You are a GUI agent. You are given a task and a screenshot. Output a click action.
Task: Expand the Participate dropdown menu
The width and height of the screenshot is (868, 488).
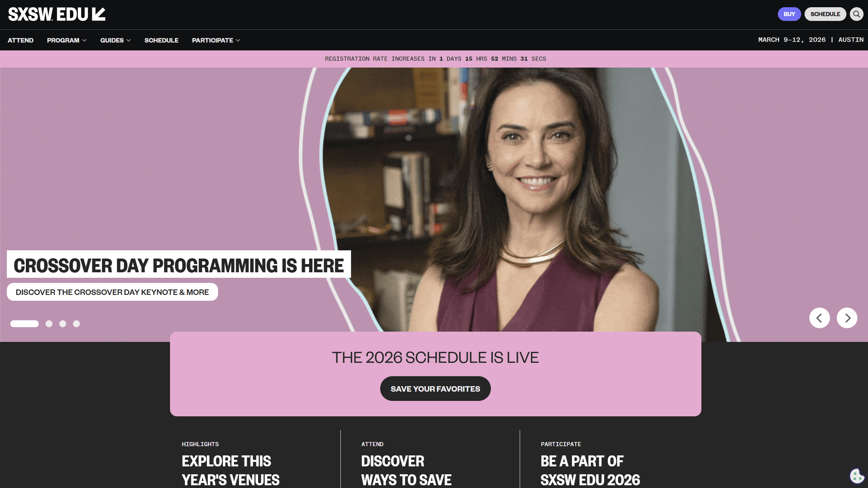[216, 40]
